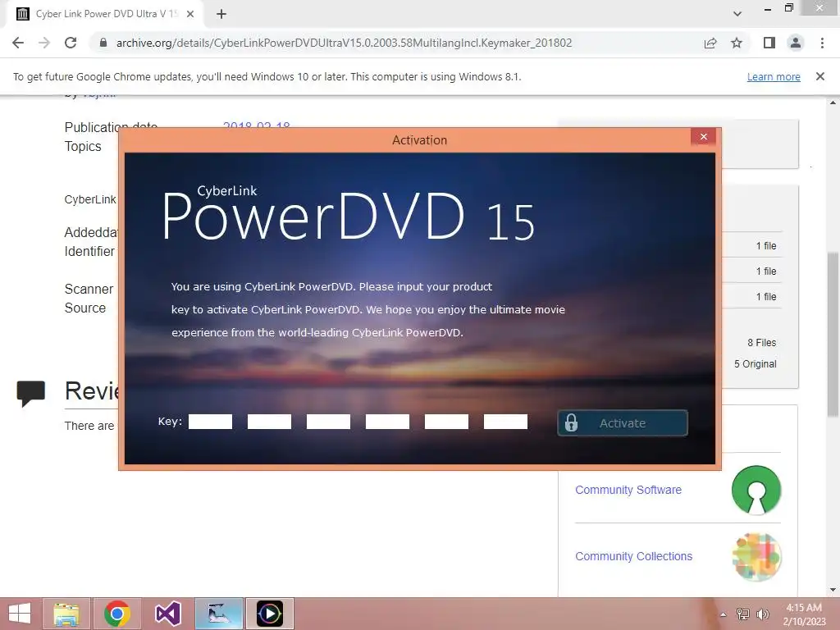840x630 pixels.
Task: Click the Community Software green logo
Action: tap(756, 491)
